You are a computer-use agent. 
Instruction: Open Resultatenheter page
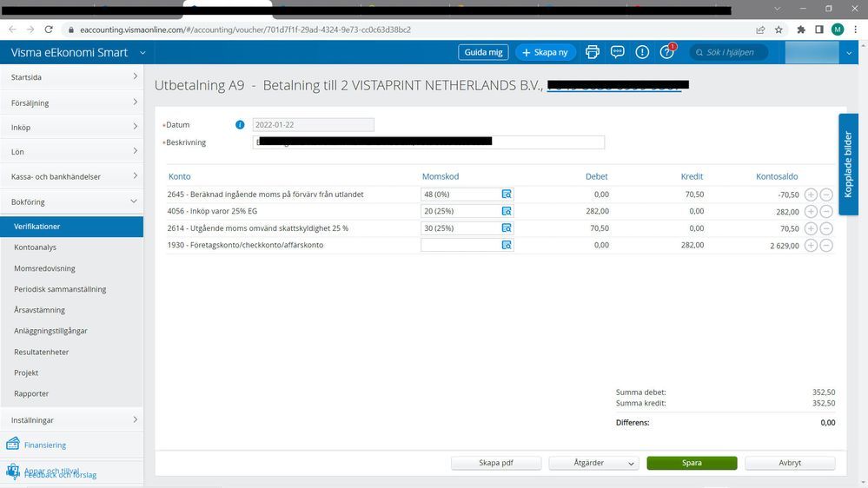point(41,352)
